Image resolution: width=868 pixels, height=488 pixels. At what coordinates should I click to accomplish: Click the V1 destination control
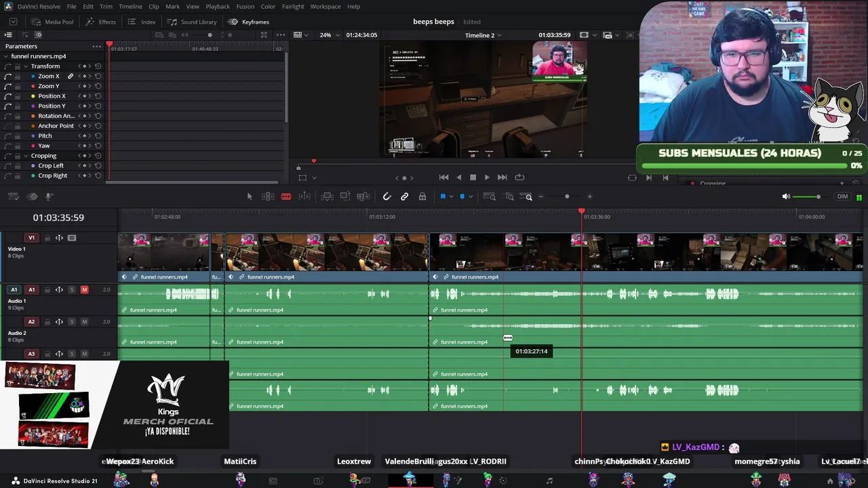[x=31, y=238]
